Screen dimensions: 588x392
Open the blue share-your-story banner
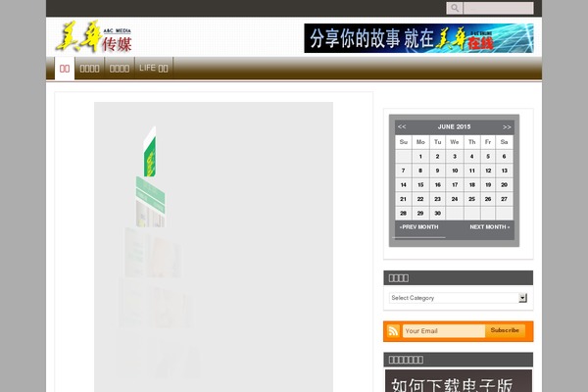418,38
